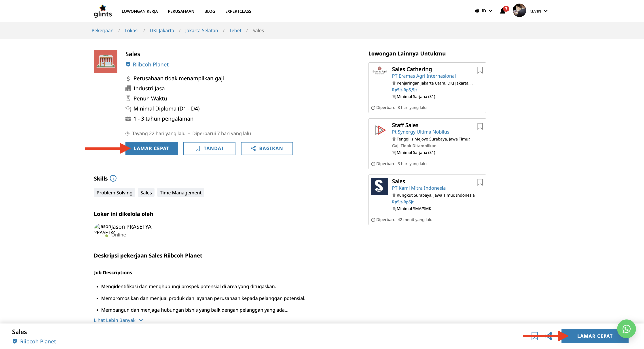Click the Problem Solving skill tag
This screenshot has height=349, width=644.
click(114, 193)
